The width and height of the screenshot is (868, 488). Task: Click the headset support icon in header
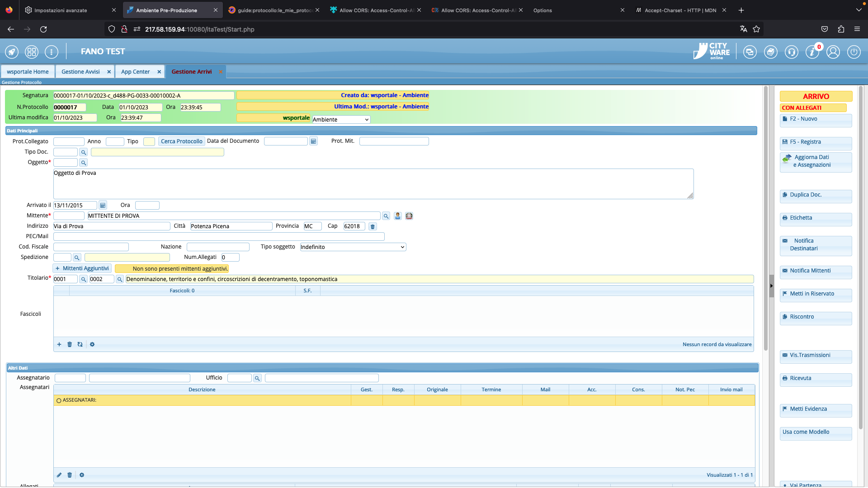pyautogui.click(x=791, y=52)
